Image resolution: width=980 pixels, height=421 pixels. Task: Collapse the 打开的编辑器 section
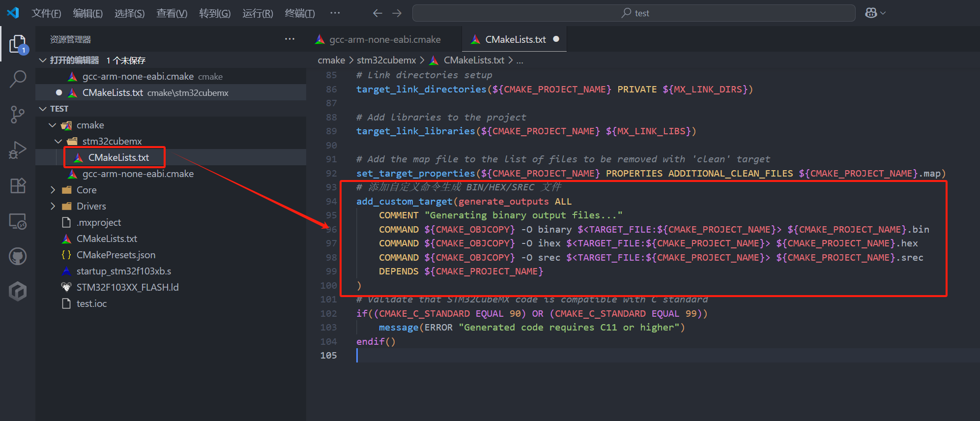(x=43, y=60)
